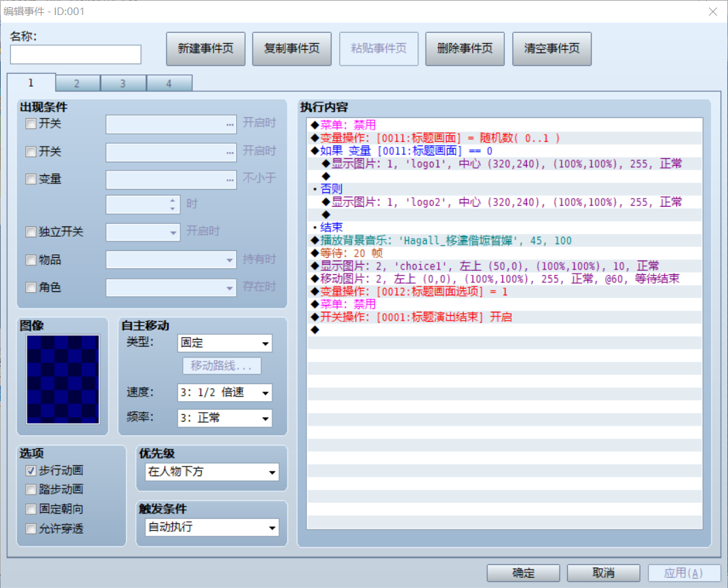Select the 否则 branch line
The image size is (728, 588).
click(505, 190)
